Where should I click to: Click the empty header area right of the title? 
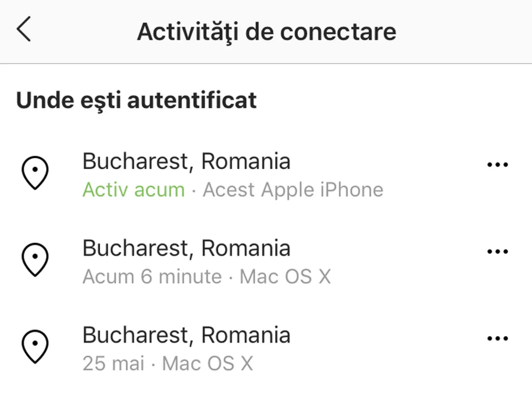tap(465, 32)
